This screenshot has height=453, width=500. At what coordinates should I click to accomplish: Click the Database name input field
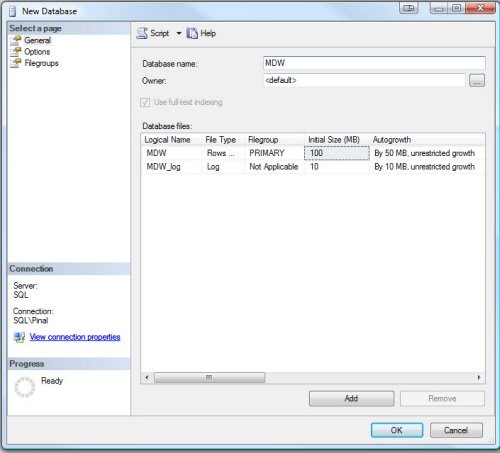(x=374, y=63)
